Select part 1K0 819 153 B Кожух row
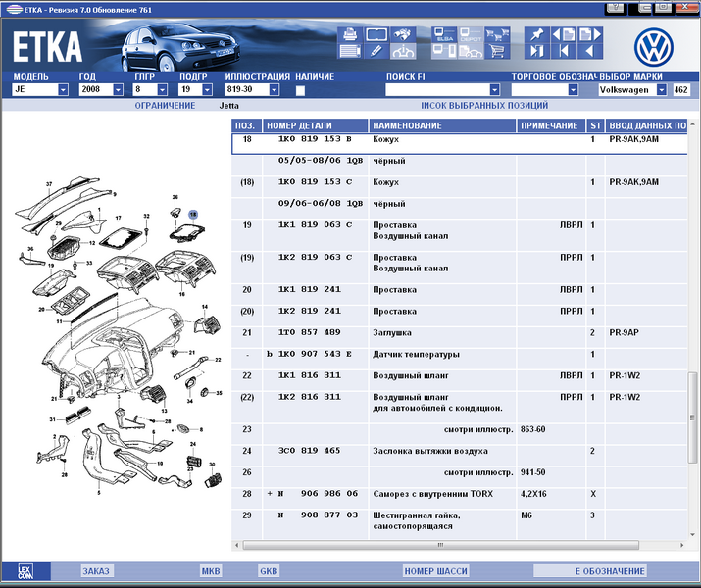This screenshot has width=701, height=588. point(460,144)
